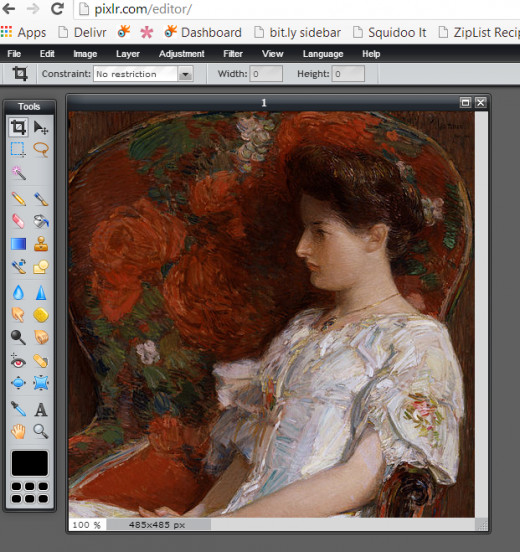Open the Edit menu
Screen dimensions: 520x552
[x=47, y=54]
